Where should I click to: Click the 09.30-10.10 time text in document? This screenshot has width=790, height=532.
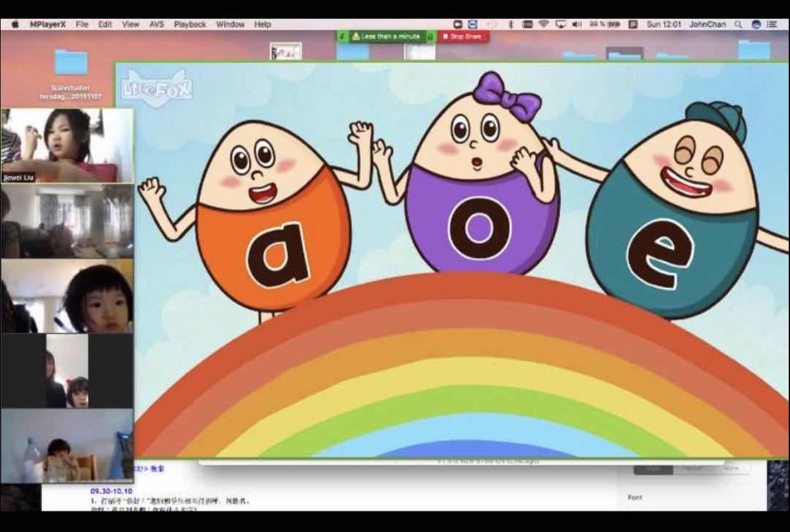pos(111,491)
